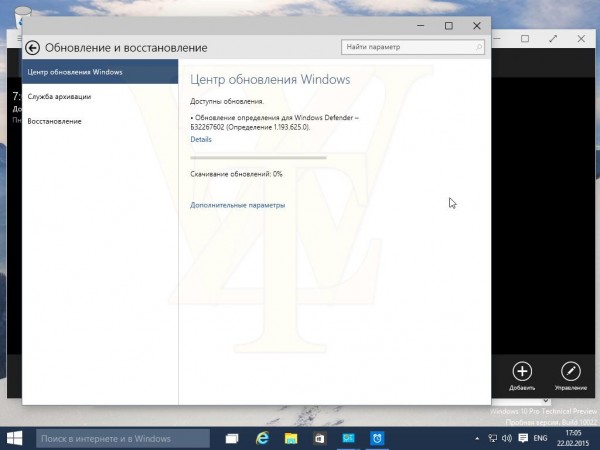
Task: Click the Add (Добавить) plus icon
Action: 522,371
